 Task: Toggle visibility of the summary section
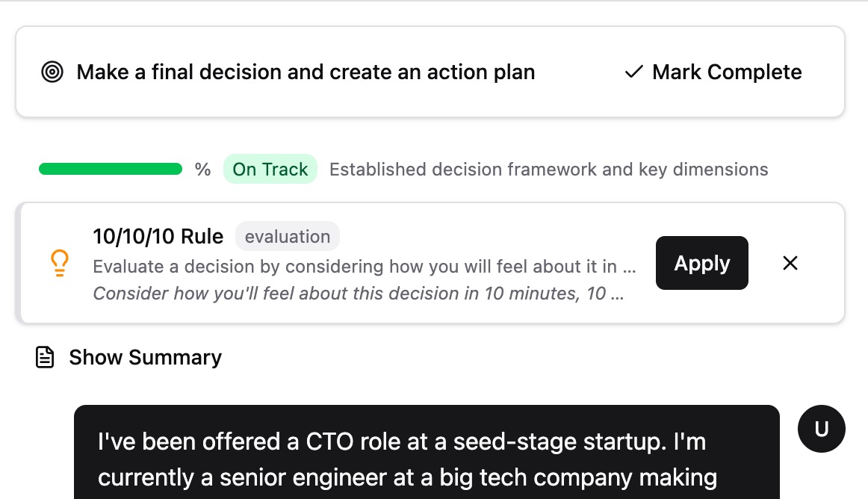point(145,357)
